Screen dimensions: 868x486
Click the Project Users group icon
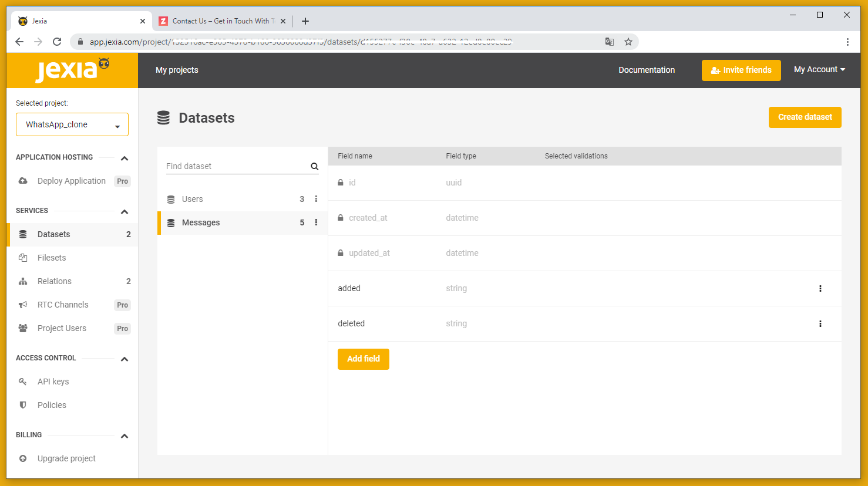coord(23,328)
